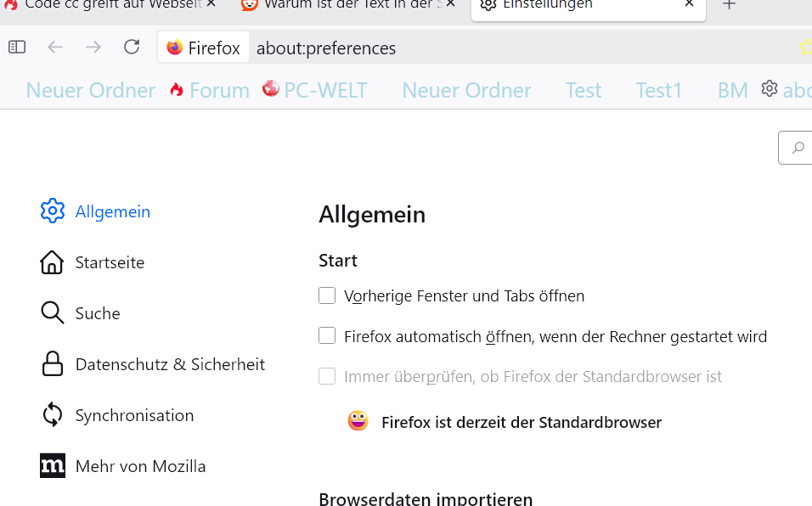Click the browser back arrow
Image resolution: width=812 pixels, height=506 pixels.
[x=55, y=48]
